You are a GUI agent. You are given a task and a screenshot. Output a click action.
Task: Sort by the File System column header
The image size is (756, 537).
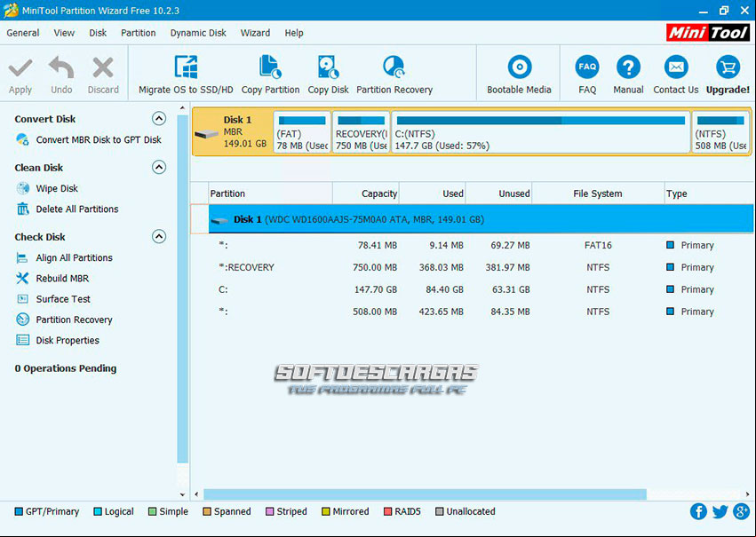click(x=598, y=193)
